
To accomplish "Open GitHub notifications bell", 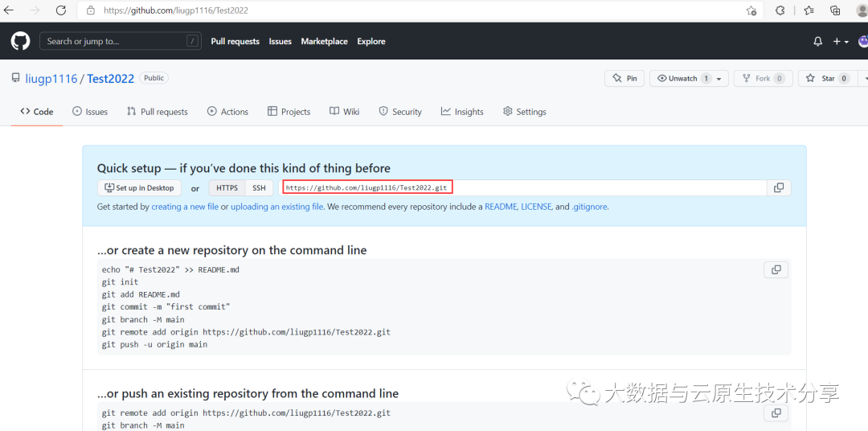I will tap(817, 42).
